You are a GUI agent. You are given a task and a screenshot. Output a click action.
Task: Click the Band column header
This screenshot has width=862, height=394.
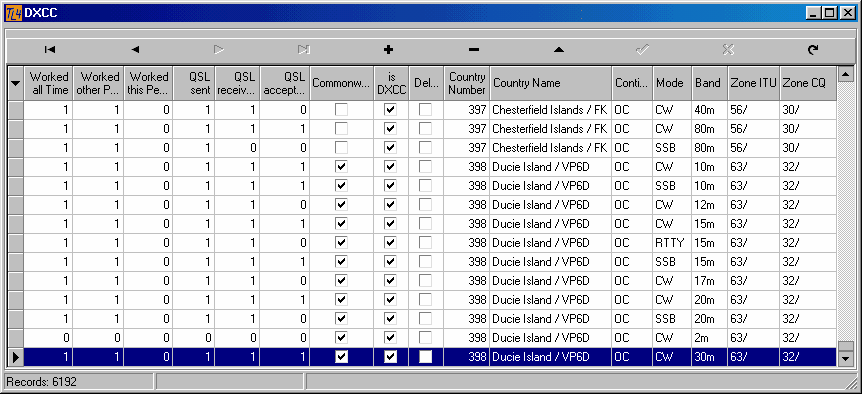coord(710,83)
